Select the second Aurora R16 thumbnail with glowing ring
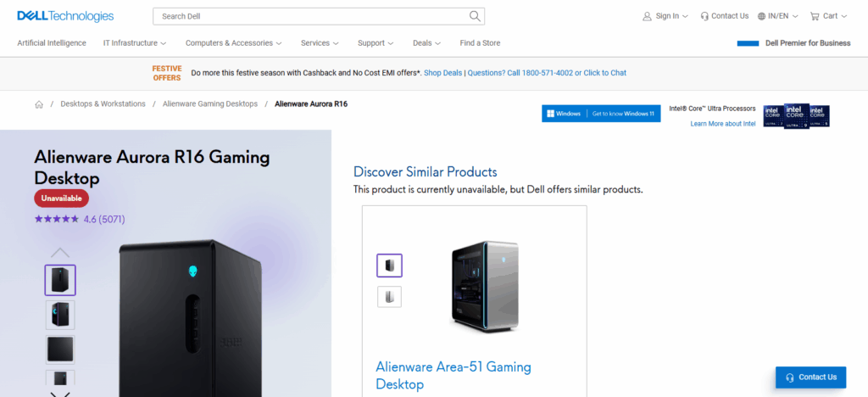The image size is (868, 397). (x=60, y=315)
